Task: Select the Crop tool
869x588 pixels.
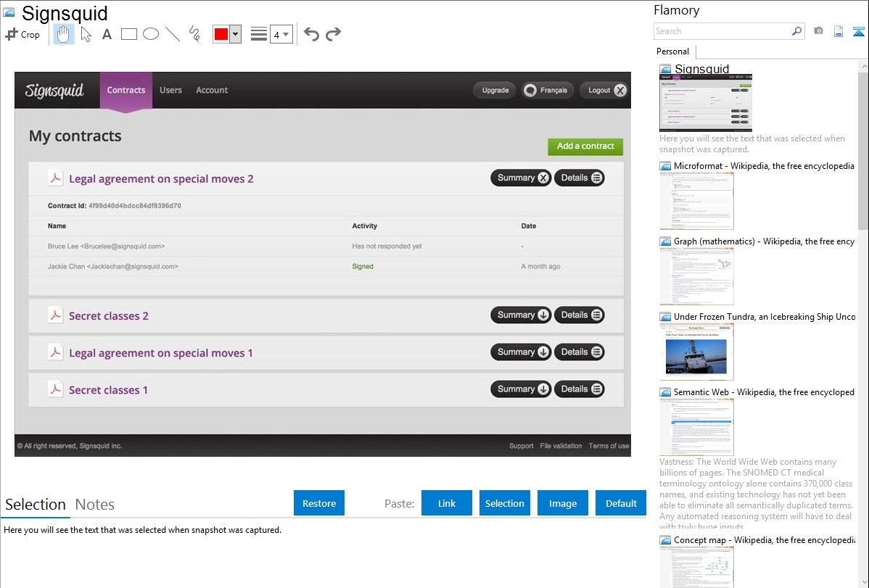Action: coord(22,34)
